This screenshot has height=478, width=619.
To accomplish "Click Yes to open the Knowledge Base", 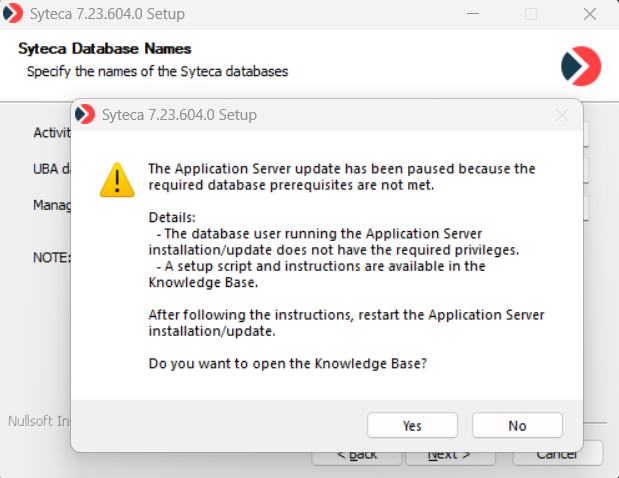I will coord(412,425).
